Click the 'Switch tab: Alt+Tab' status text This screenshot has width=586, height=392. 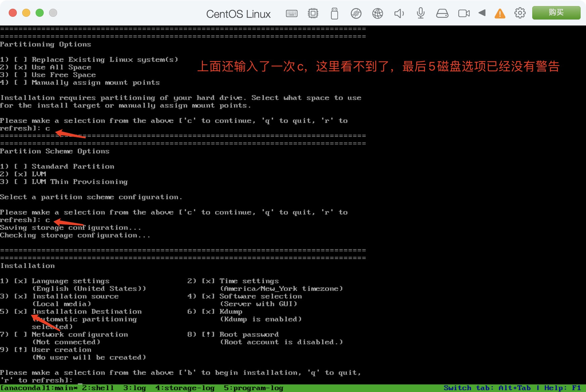pos(487,388)
